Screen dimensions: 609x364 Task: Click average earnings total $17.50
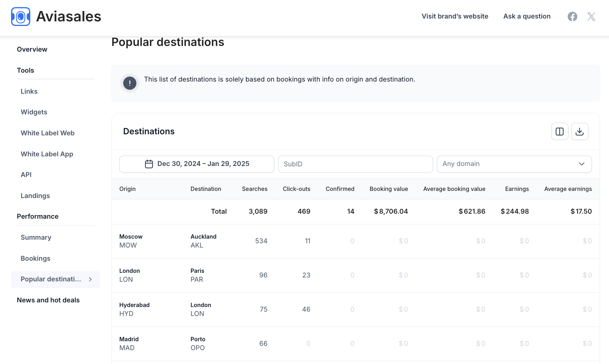(581, 212)
